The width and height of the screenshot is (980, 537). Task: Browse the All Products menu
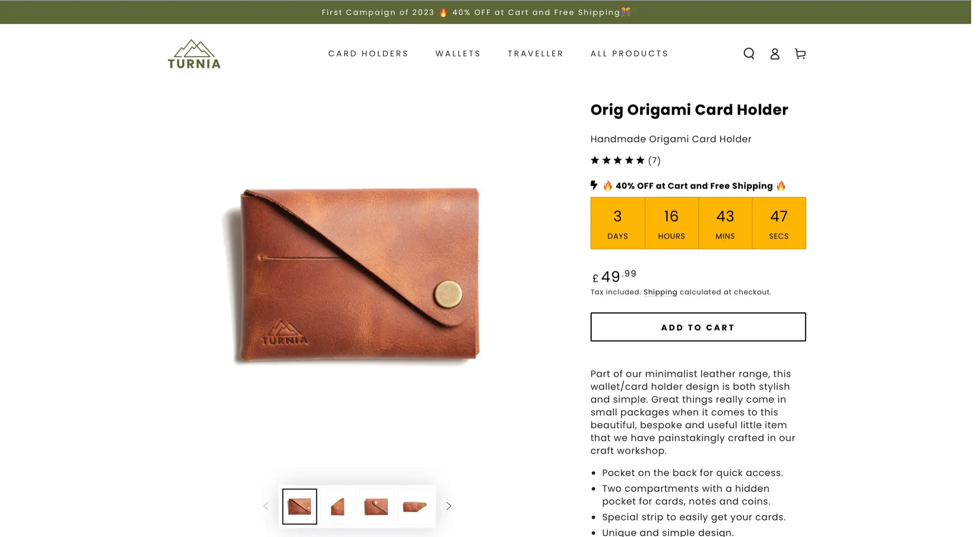coord(629,54)
